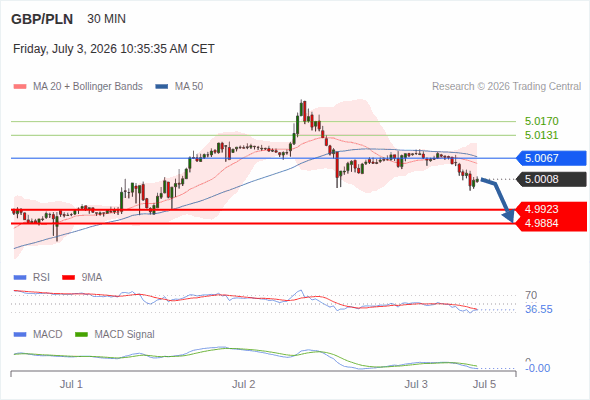This screenshot has height=400, width=590.
Task: Click the GBP/PLN pair title
Action: 42,19
